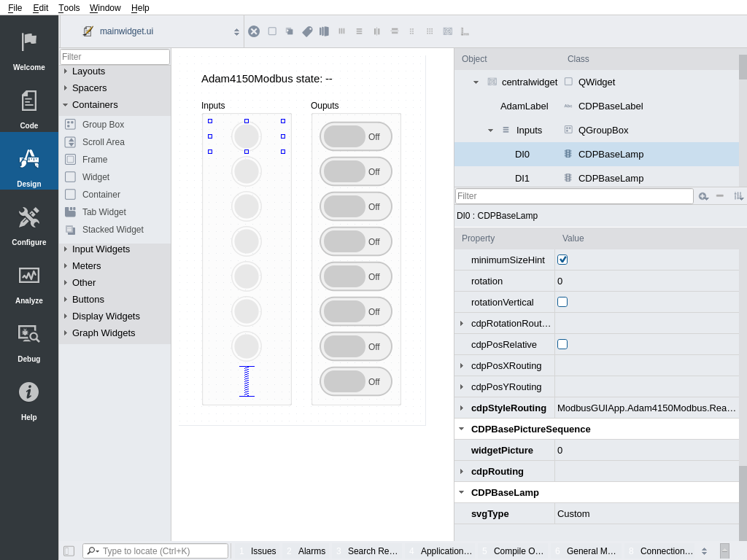Open the Help menu in menu bar

[140, 7]
